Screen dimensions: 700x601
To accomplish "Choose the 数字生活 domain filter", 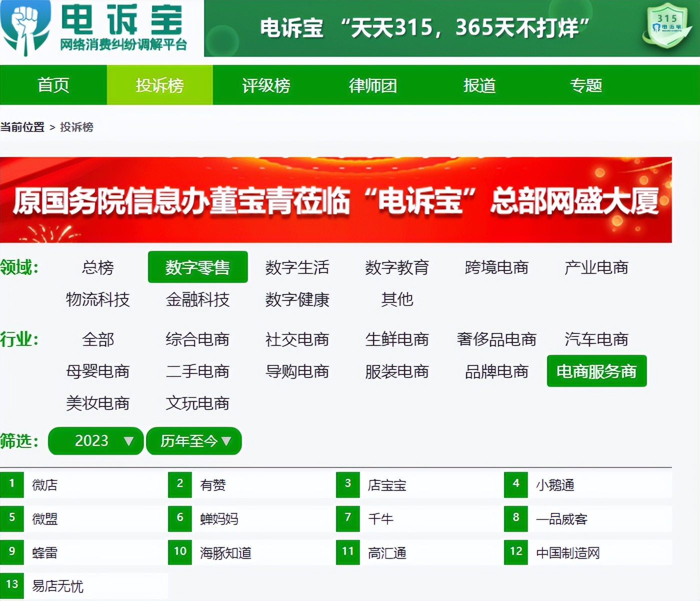I will [x=297, y=267].
